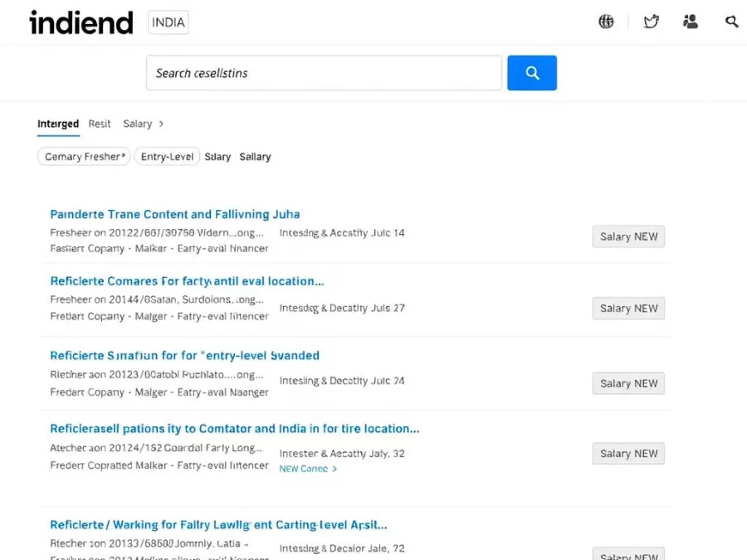Viewport: 747px width, 560px height.
Task: Toggle the Entry-Level filter chip
Action: pyautogui.click(x=167, y=157)
